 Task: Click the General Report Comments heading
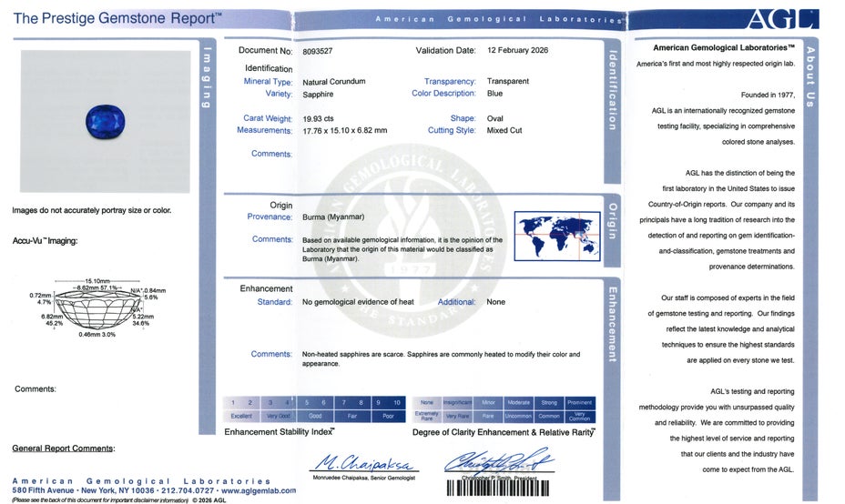tap(64, 449)
